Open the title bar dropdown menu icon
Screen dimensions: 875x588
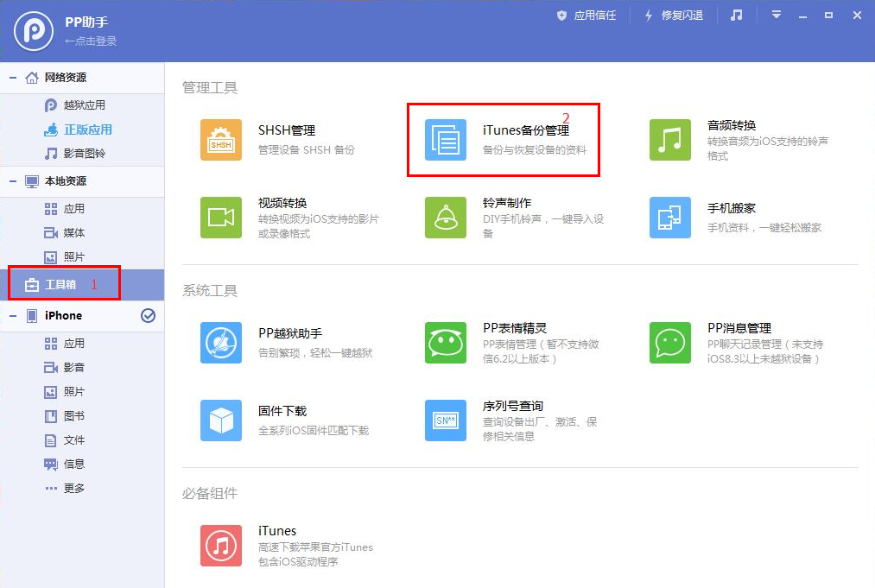[777, 15]
